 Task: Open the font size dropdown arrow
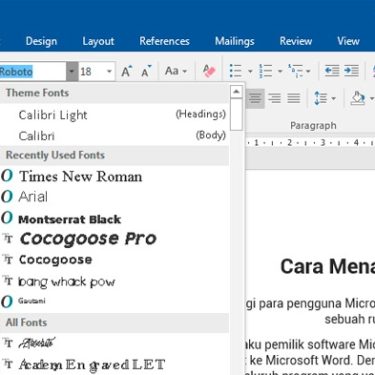[109, 71]
